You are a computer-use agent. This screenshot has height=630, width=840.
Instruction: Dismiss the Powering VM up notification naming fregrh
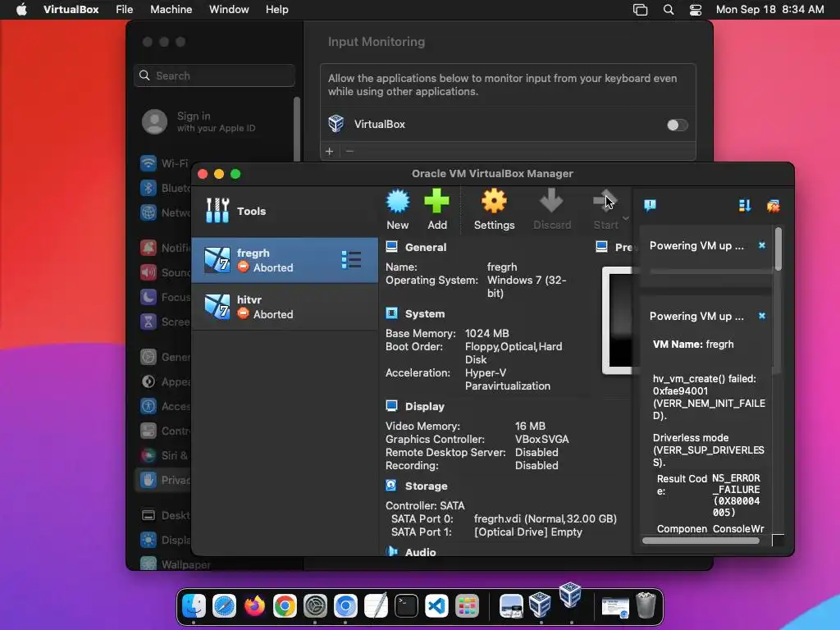[x=762, y=316]
